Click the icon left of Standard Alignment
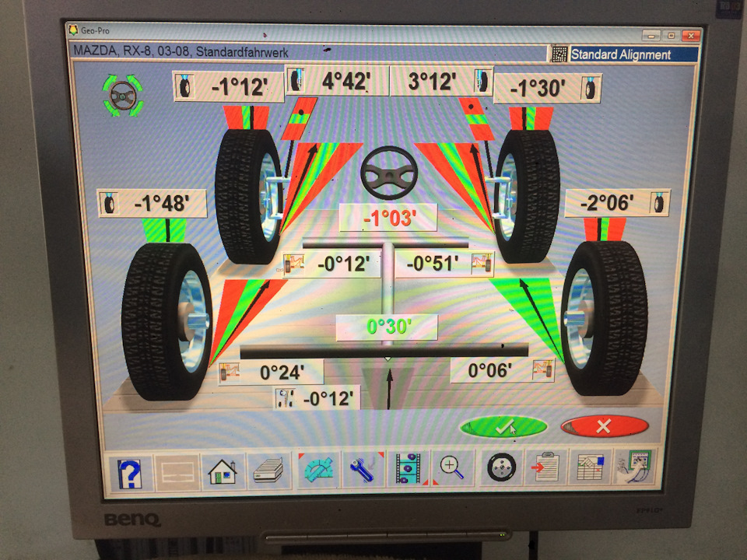 point(559,54)
